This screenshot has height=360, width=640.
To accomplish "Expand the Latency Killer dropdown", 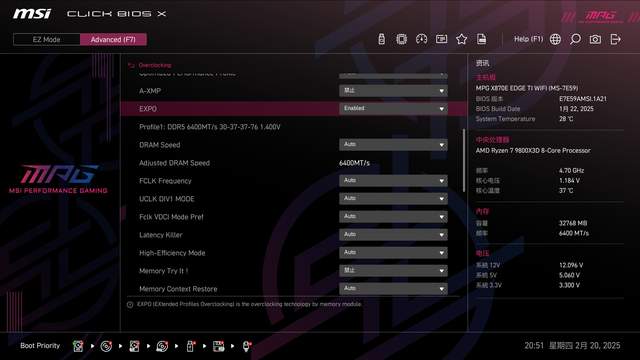I will click(393, 235).
